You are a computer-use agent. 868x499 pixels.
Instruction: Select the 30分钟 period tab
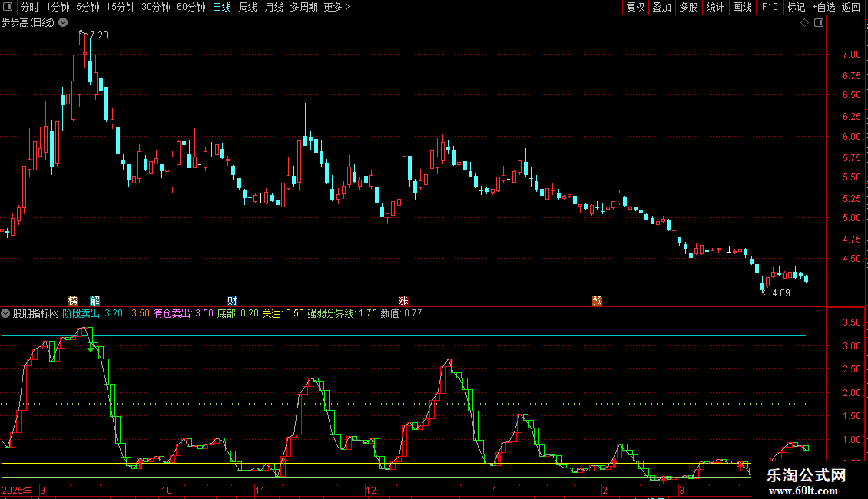pos(156,8)
